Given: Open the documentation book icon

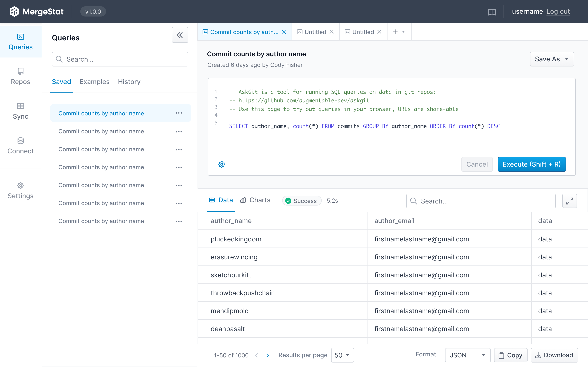Looking at the screenshot, I should tap(492, 11).
